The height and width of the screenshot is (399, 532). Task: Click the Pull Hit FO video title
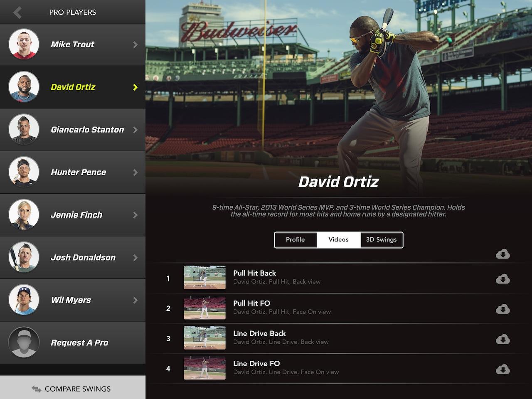coord(251,303)
